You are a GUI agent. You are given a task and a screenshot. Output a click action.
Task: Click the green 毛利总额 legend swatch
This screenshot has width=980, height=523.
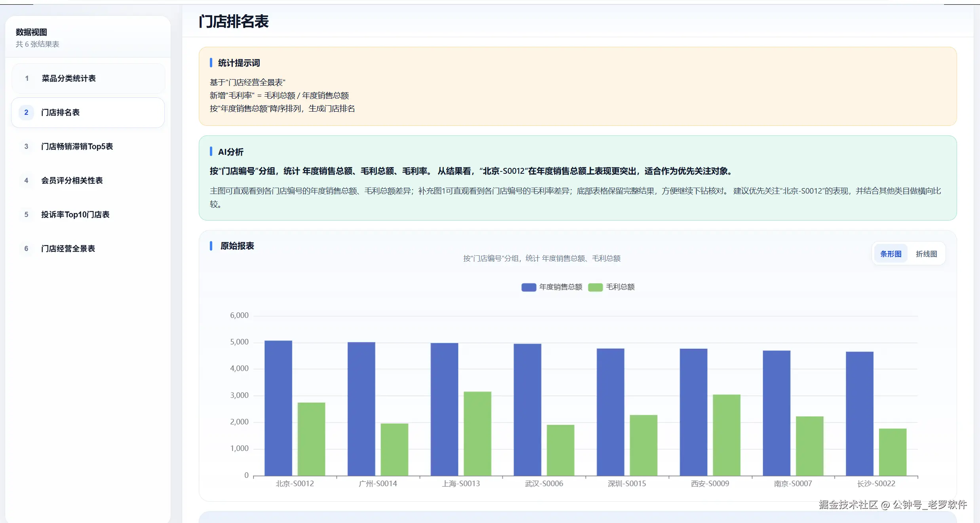[x=596, y=287]
